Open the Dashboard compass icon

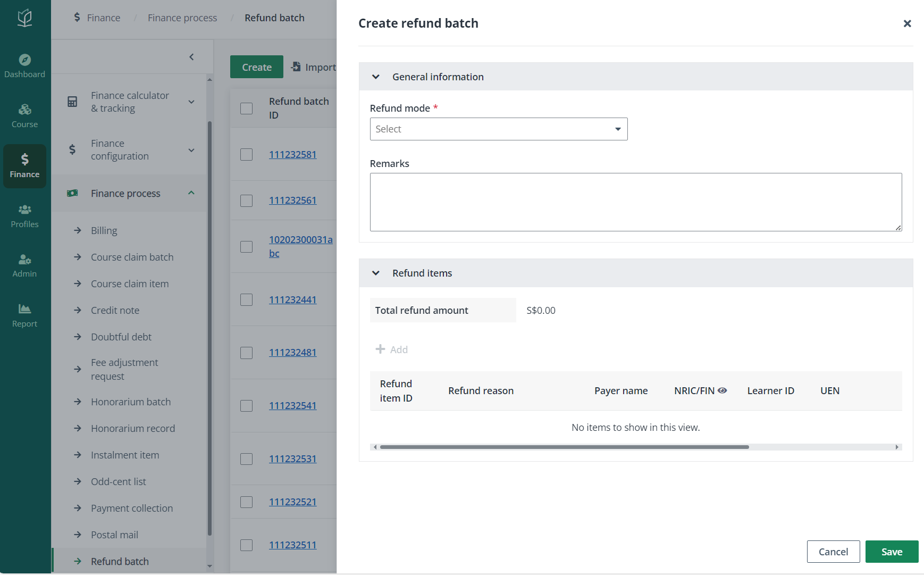pyautogui.click(x=24, y=60)
